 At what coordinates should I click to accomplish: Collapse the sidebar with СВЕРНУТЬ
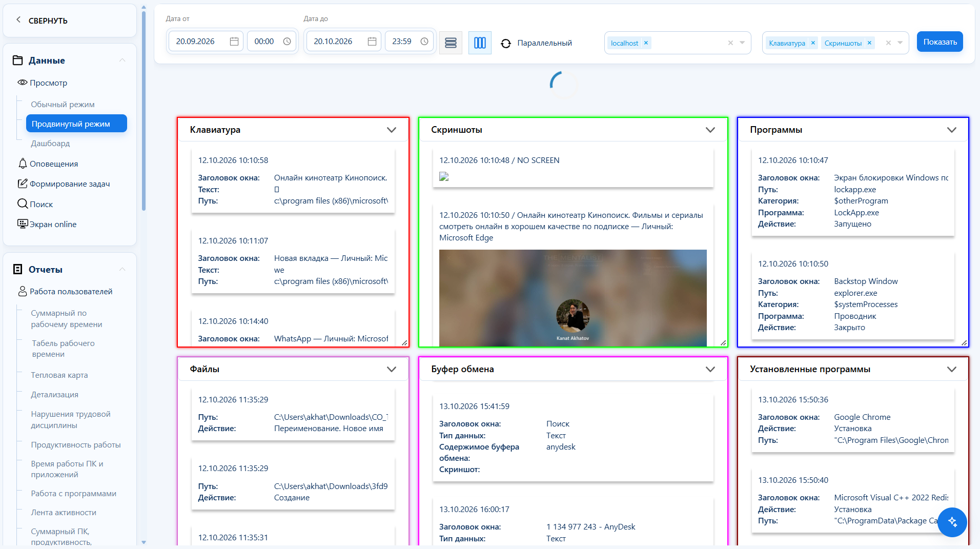42,21
